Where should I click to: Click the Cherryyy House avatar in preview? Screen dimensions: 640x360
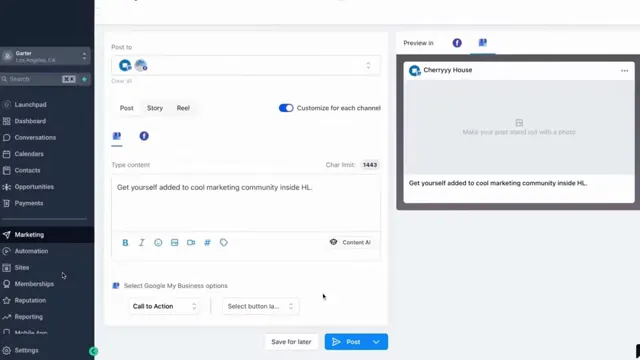coord(415,71)
